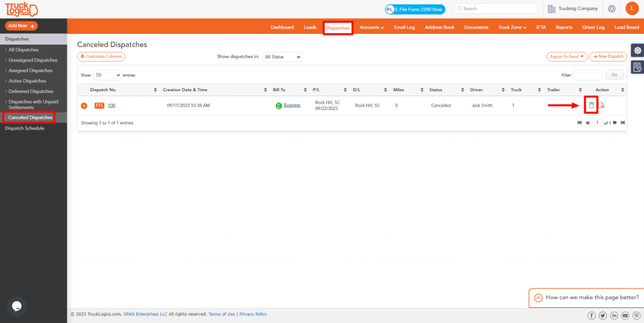Go to the previous results page
644x323 pixels.
pyautogui.click(x=587, y=123)
